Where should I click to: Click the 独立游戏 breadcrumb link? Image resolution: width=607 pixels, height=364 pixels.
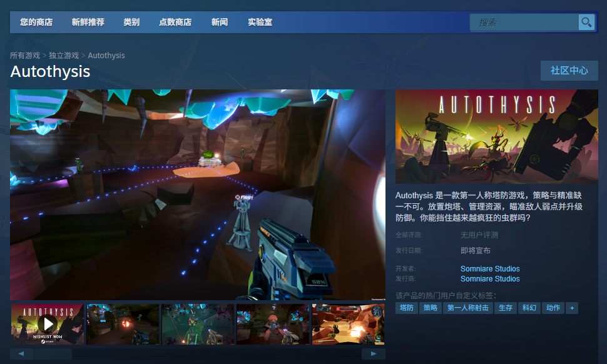coord(64,56)
